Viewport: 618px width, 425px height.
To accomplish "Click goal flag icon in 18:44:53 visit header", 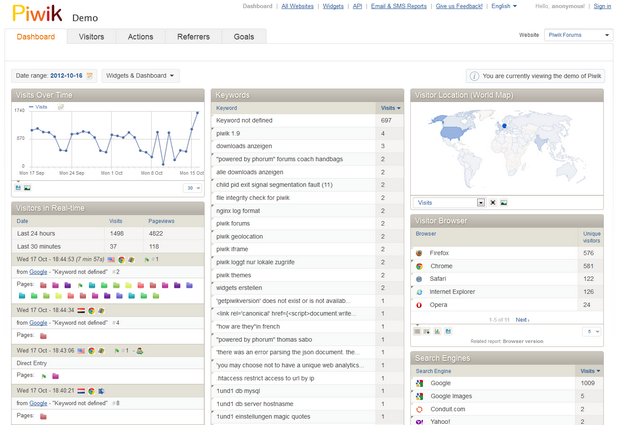I will pyautogui.click(x=147, y=259).
